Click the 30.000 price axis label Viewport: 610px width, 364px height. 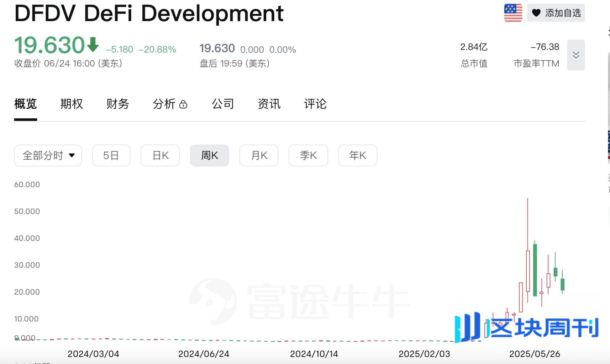point(27,265)
